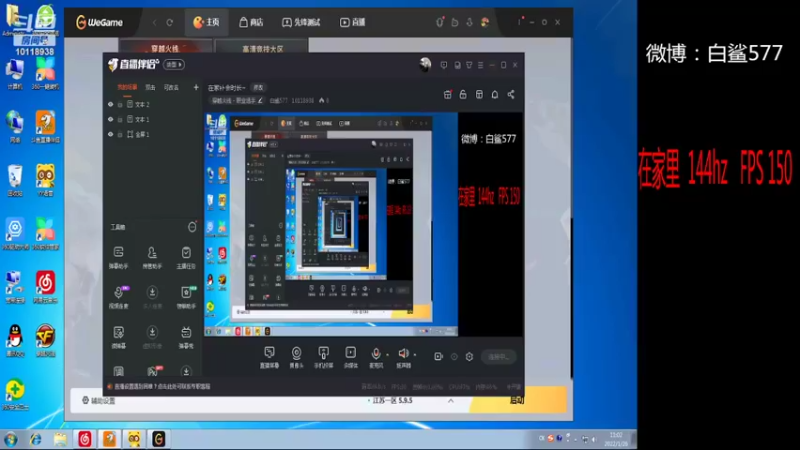This screenshot has width=800, height=450.
Task: Toggle visibility of 文本 1 source
Action: [110, 119]
